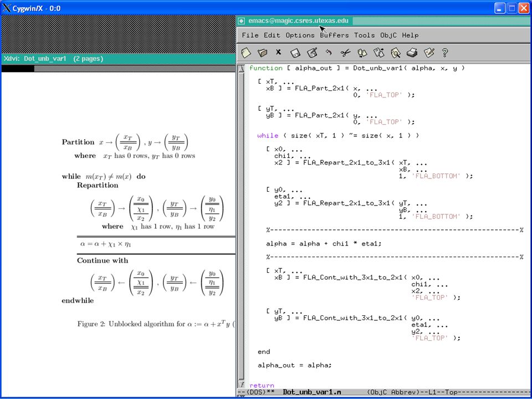
Task: Click 'Repartition' heading in Xdvi document
Action: coord(98,185)
